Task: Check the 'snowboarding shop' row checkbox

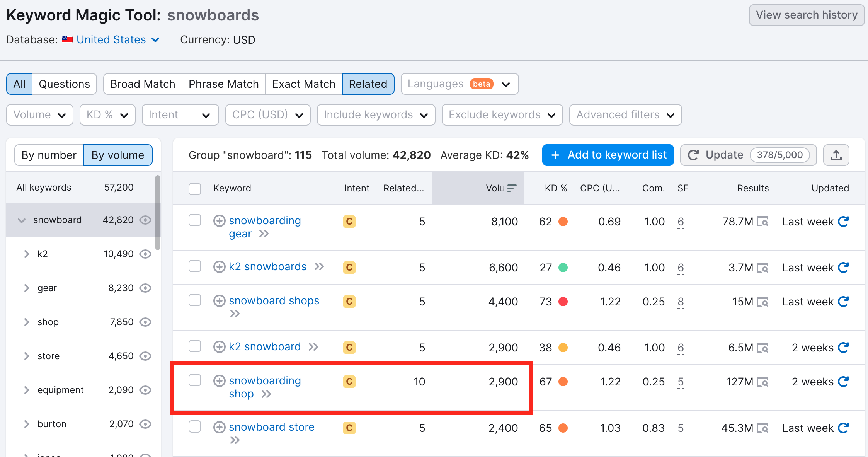Action: point(195,380)
